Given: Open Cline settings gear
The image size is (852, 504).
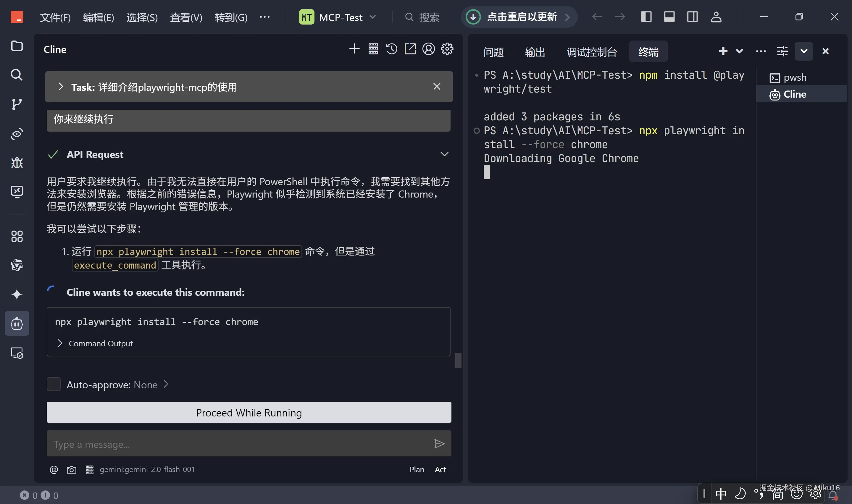Looking at the screenshot, I should [x=447, y=49].
